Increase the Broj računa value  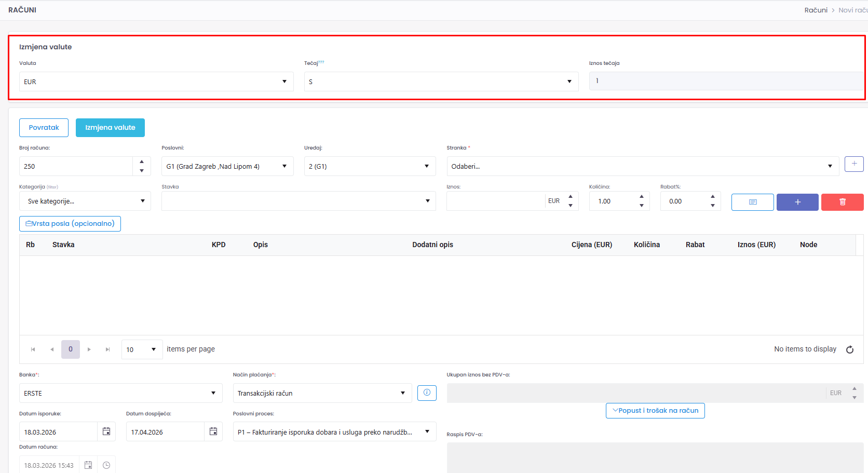click(142, 161)
